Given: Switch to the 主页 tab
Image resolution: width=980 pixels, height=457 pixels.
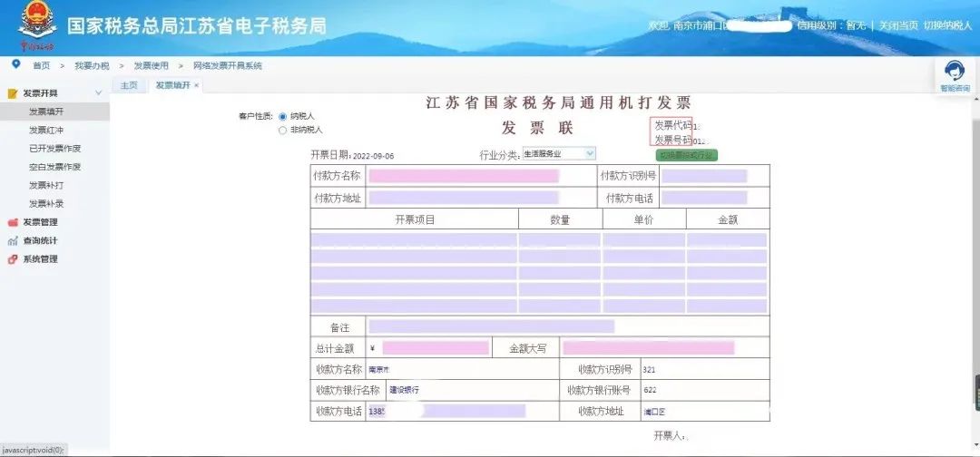Looking at the screenshot, I should 129,85.
